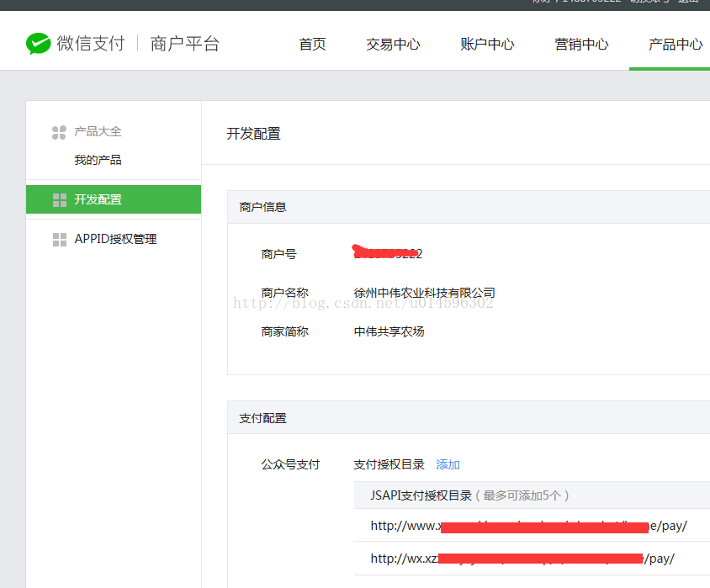Click the 产品大全 four-dot icon

tap(59, 132)
